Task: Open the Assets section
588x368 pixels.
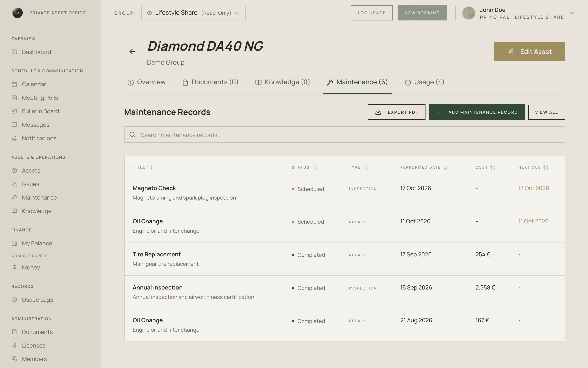Action: tap(26, 170)
